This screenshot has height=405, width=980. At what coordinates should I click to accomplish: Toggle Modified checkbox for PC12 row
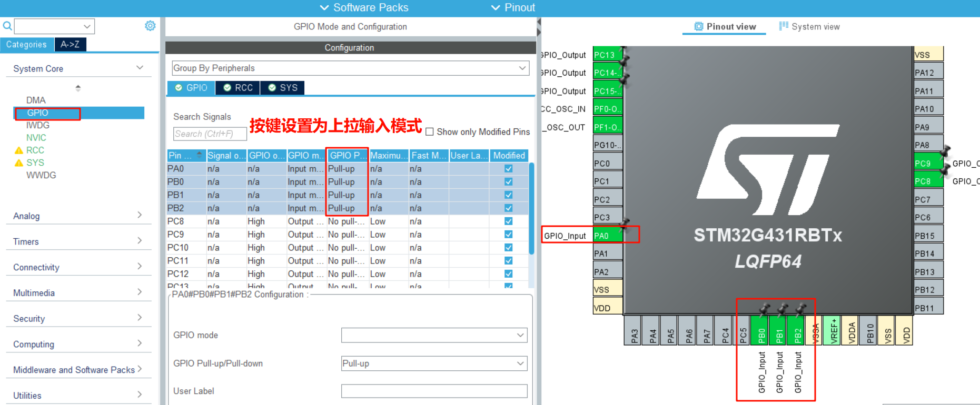click(508, 274)
